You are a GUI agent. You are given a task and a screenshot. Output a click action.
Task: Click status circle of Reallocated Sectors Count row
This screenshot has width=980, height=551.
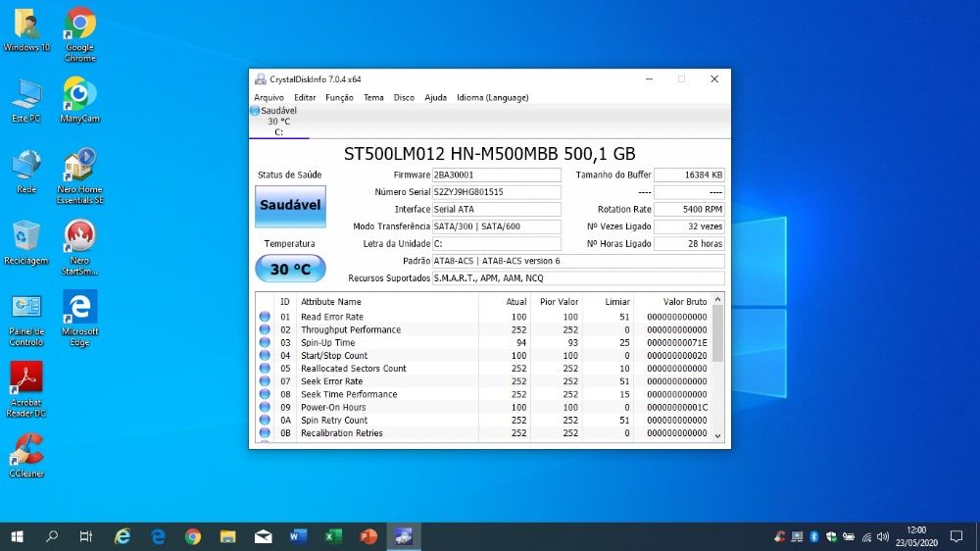[x=265, y=369]
